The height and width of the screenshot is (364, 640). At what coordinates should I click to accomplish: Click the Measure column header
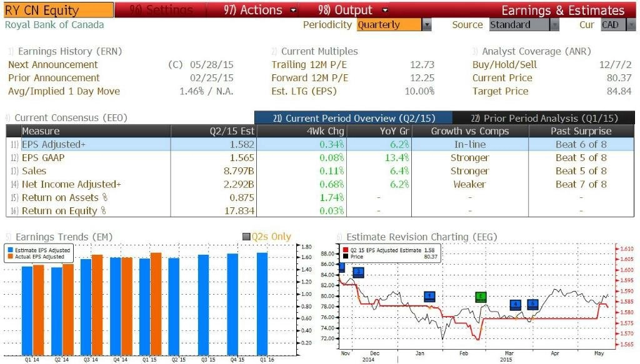pos(96,131)
